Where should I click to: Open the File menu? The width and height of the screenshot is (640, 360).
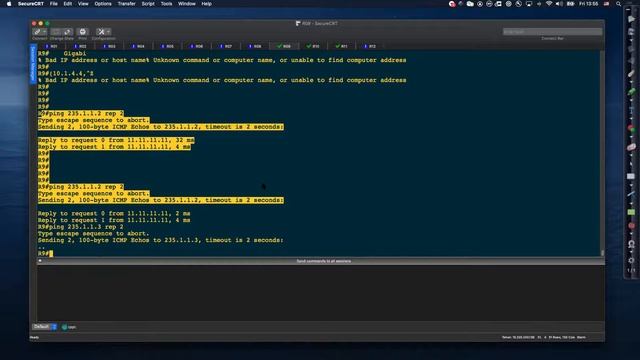[53, 4]
